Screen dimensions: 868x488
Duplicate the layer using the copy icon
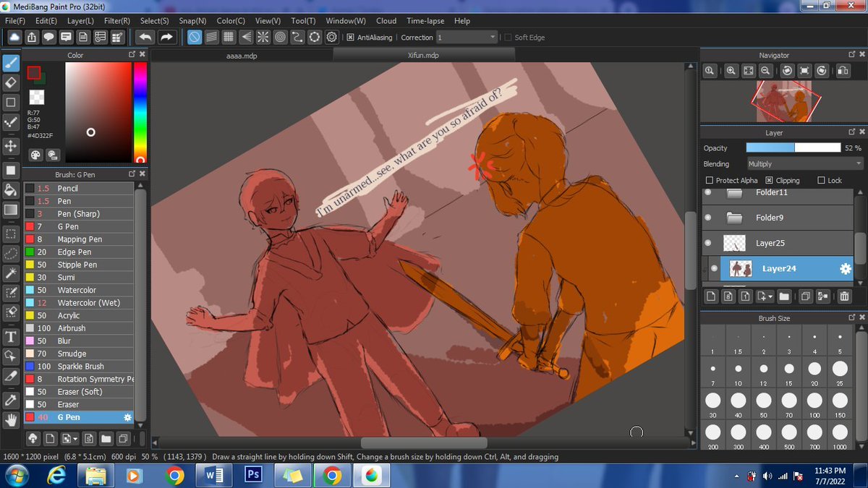804,296
